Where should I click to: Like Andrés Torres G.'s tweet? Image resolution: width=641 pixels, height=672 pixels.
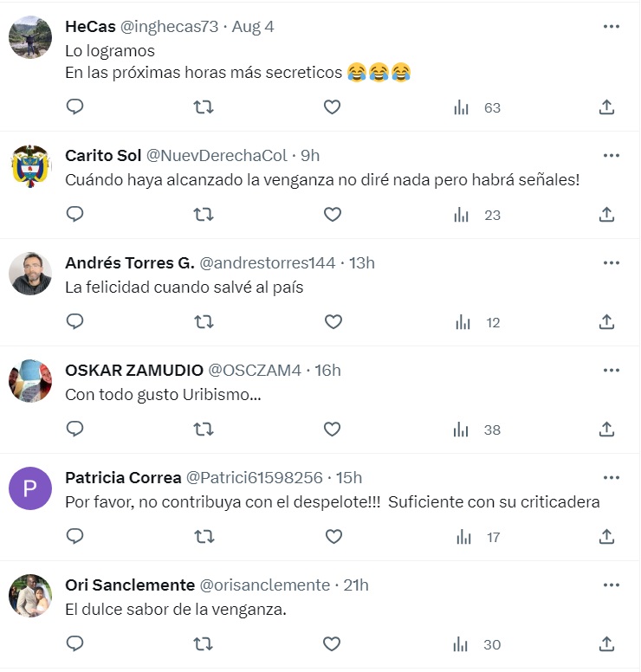(x=333, y=321)
